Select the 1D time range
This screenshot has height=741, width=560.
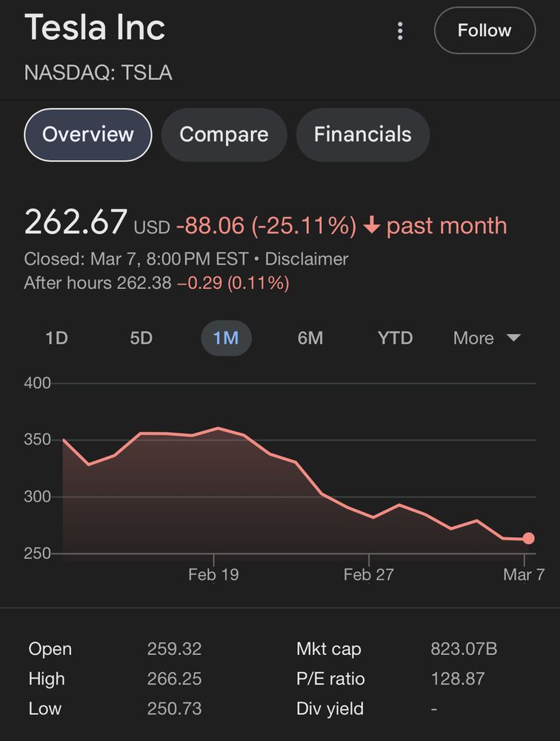[57, 339]
